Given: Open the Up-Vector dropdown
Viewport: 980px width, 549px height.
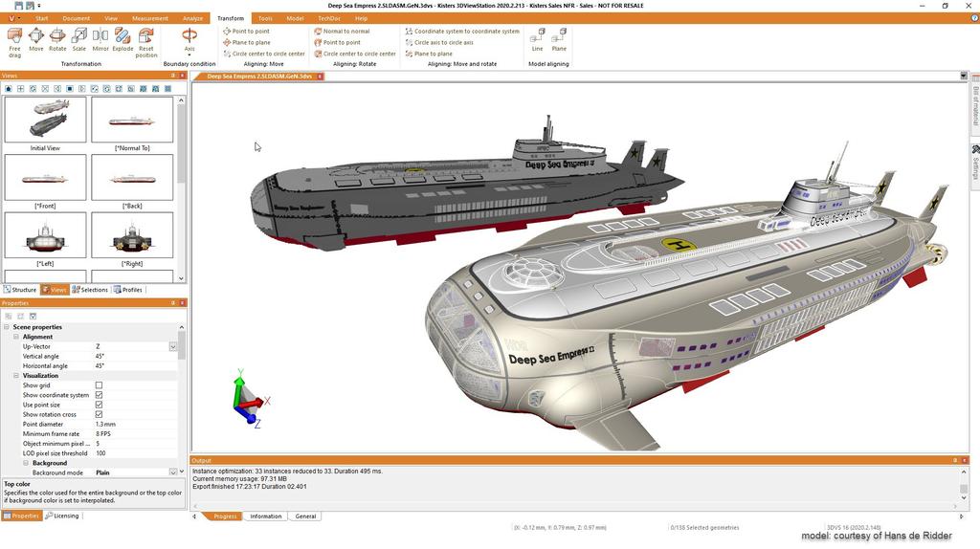Looking at the screenshot, I should coord(172,346).
